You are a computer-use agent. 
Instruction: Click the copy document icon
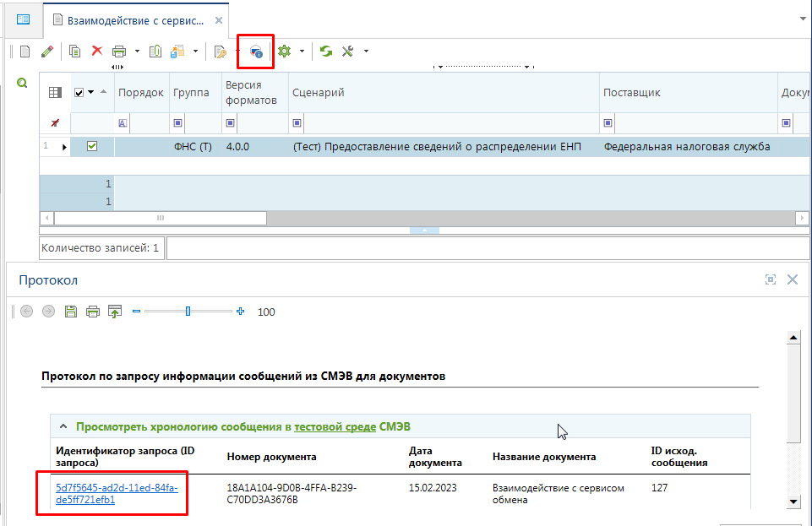[x=74, y=52]
